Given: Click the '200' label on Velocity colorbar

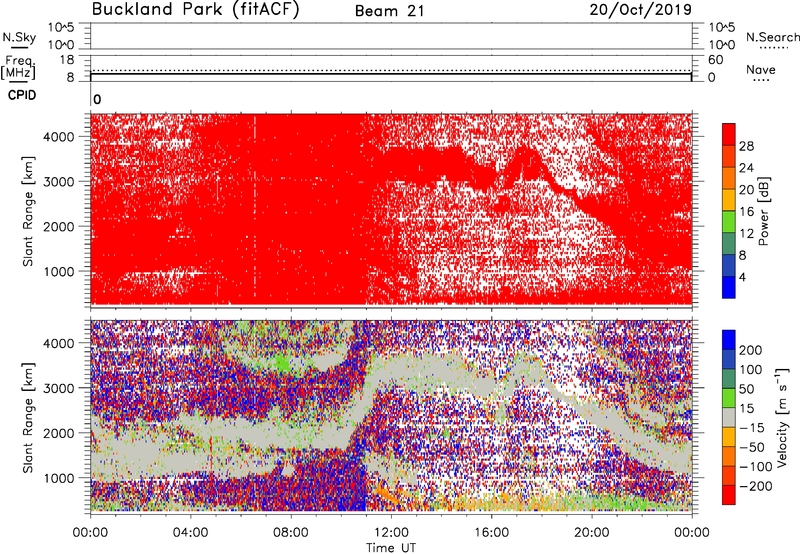Looking at the screenshot, I should click(751, 350).
